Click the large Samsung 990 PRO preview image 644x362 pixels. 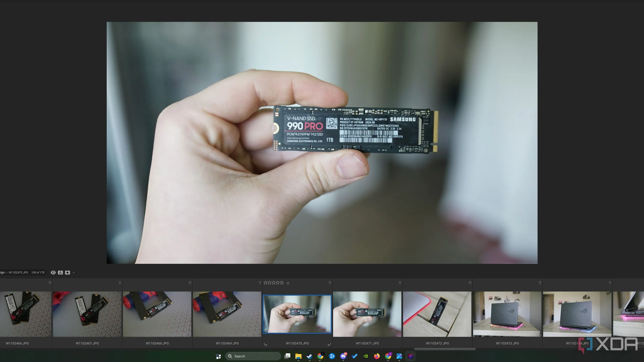(x=322, y=143)
